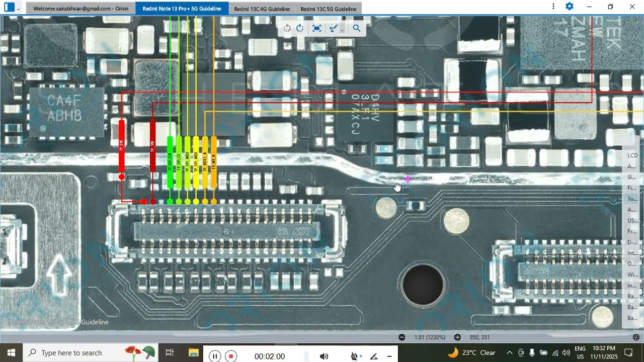Switch to the Welcome Orion tab
Screen dimensions: 644x362
pos(80,9)
